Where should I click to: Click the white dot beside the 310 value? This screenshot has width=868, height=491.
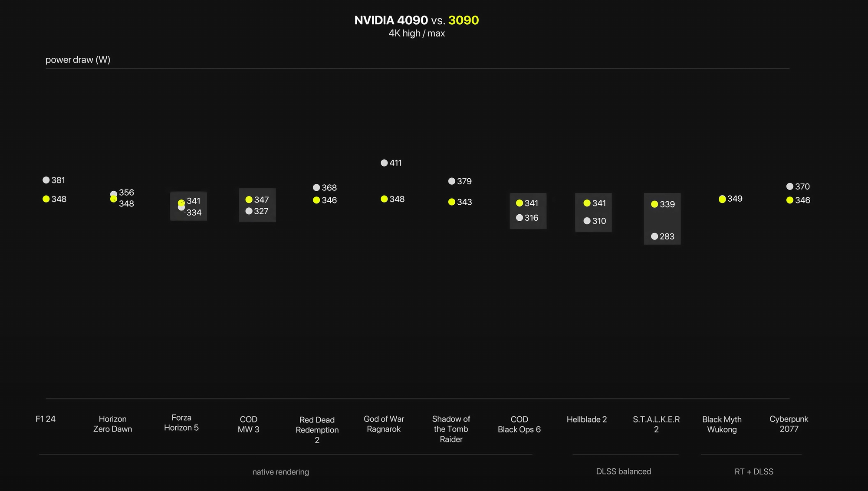[587, 221]
